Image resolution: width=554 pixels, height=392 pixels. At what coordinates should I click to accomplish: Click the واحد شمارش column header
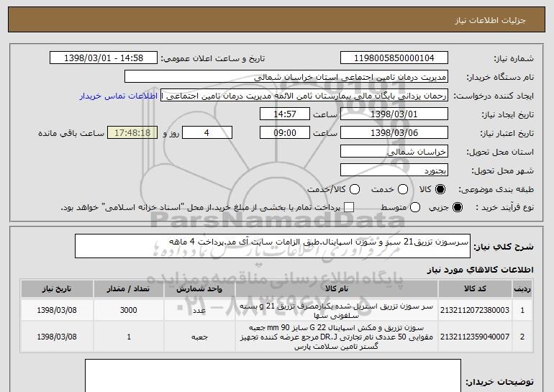point(199,289)
